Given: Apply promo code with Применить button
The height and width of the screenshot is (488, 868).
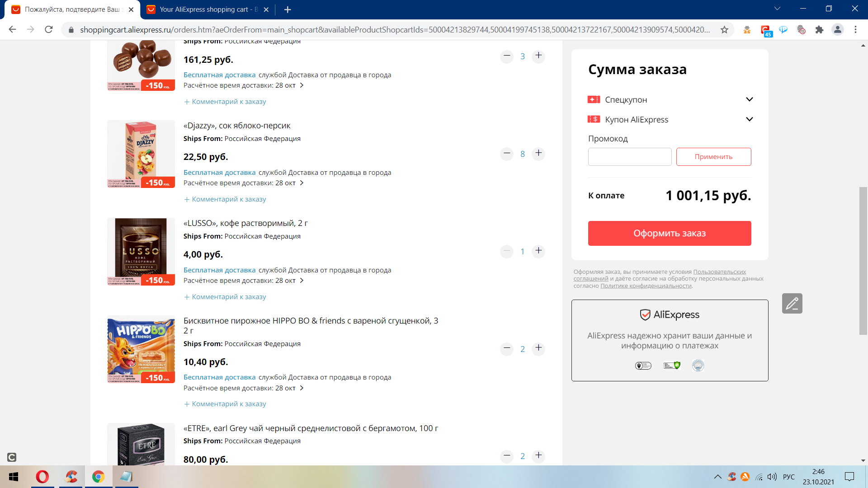Looking at the screenshot, I should pyautogui.click(x=713, y=157).
